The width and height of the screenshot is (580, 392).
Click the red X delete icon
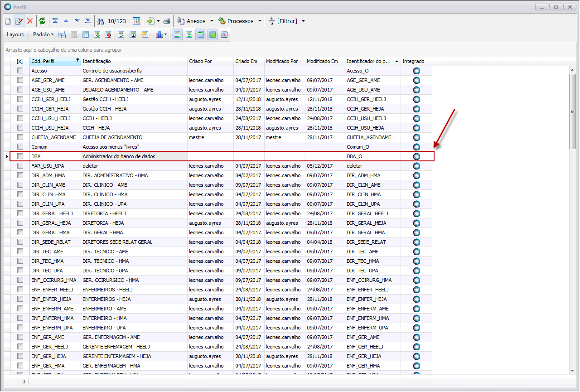(30, 21)
